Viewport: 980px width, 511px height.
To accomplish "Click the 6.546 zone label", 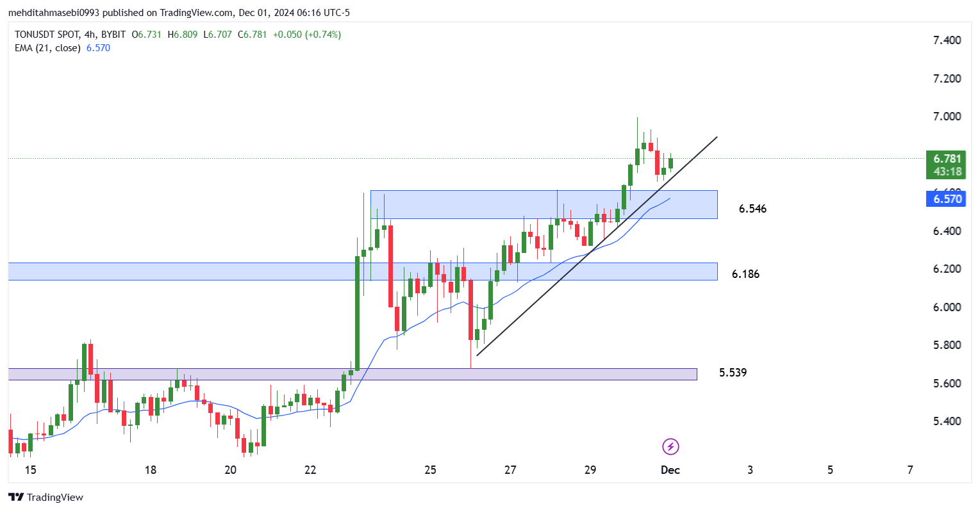I will 752,209.
